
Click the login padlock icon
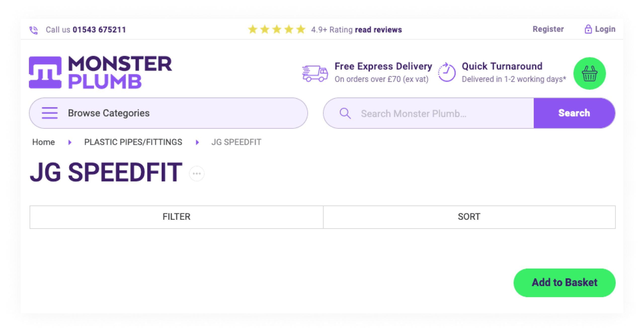tap(588, 29)
